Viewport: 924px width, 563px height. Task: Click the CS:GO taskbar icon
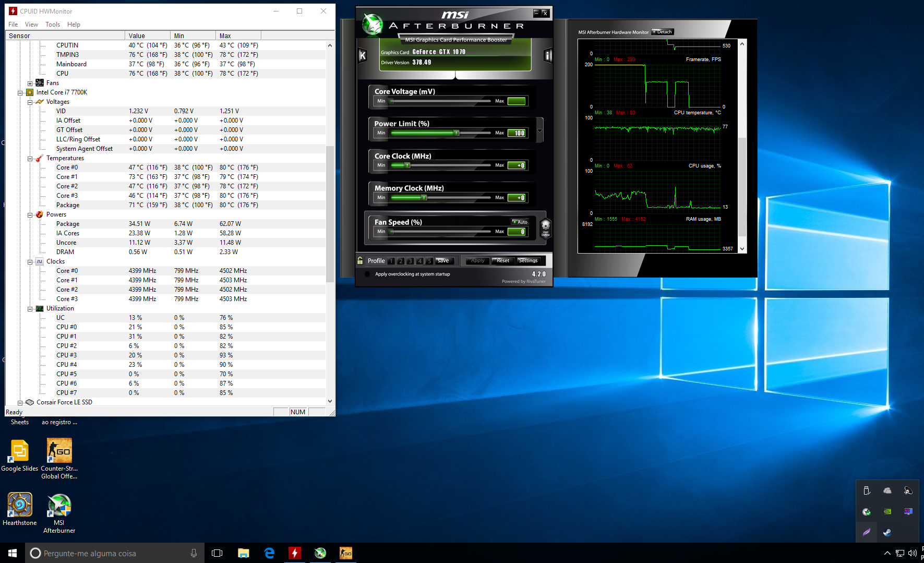(346, 553)
